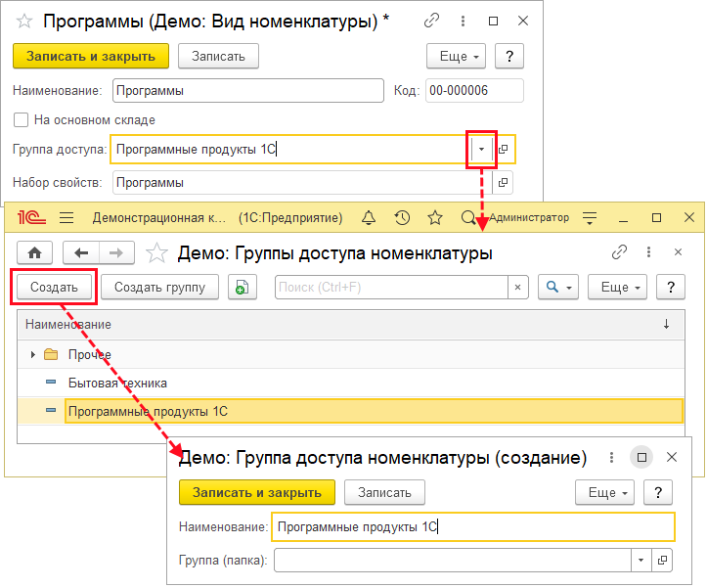Screen dimensions: 707x588
Task: Maximize Группа доступа creation window
Action: click(641, 458)
